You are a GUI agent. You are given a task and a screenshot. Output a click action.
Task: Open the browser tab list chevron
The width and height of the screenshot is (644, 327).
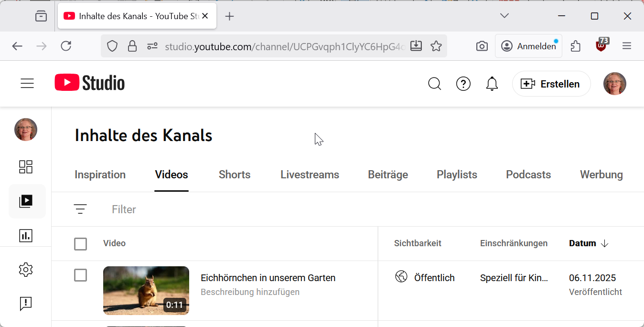(x=504, y=16)
